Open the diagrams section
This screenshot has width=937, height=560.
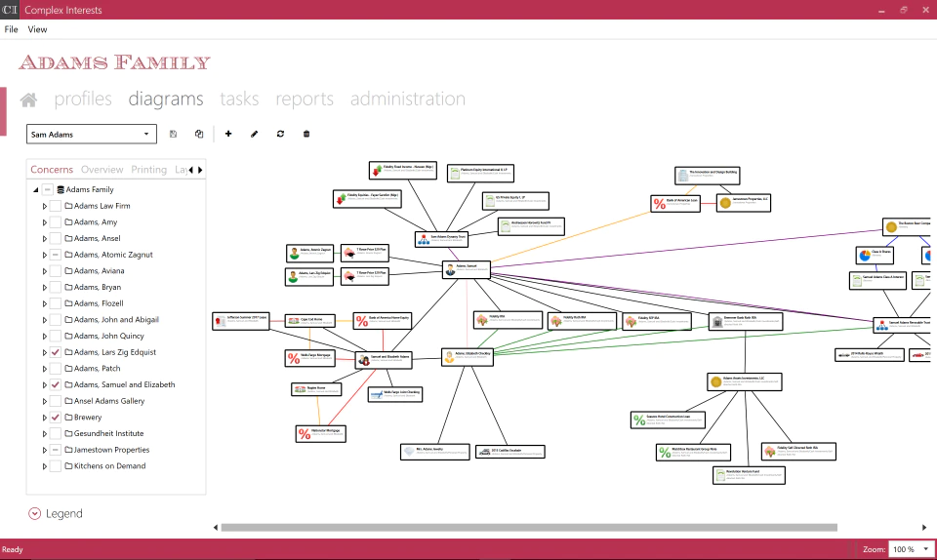pyautogui.click(x=166, y=99)
